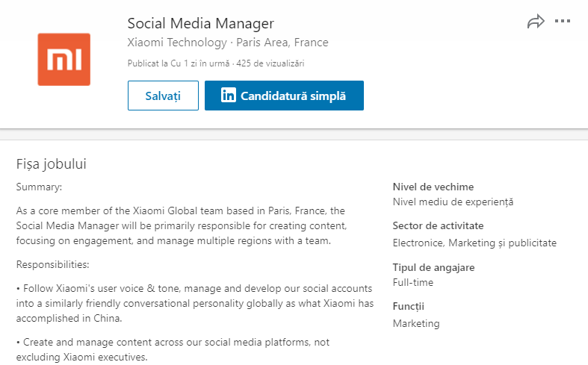Screen dimensions: 588x365
Task: Click the Nivel de vechime heading
Action: click(433, 187)
